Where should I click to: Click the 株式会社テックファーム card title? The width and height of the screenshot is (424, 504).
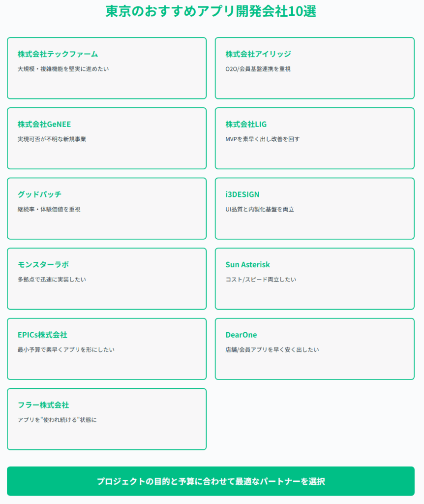58,54
